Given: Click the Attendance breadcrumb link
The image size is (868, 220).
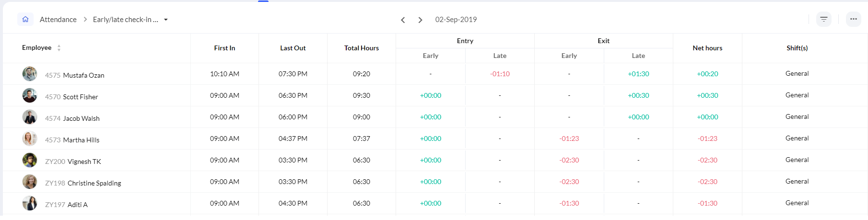Looking at the screenshot, I should tap(58, 20).
